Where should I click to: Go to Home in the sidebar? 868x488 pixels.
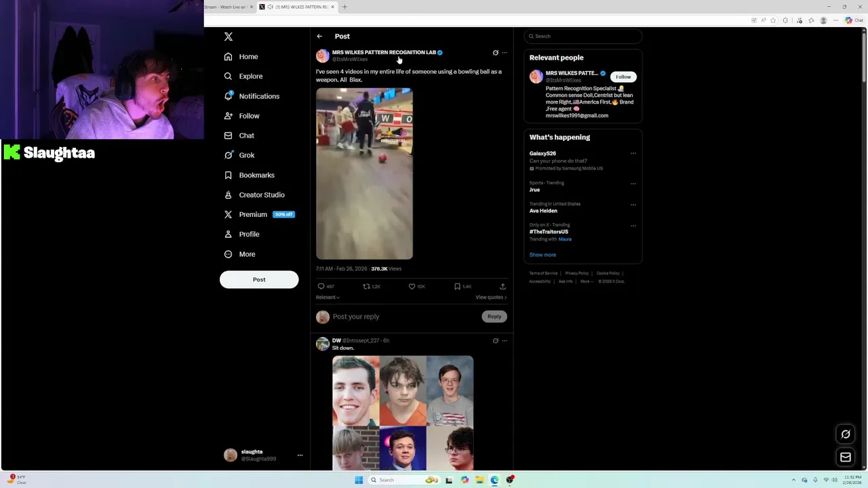coord(241,57)
